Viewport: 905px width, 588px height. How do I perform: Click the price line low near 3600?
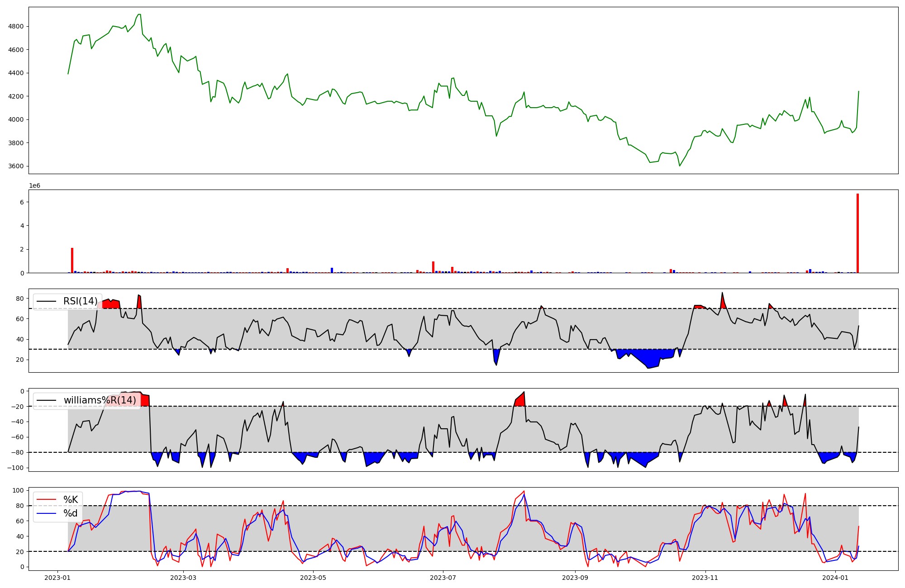coord(679,166)
